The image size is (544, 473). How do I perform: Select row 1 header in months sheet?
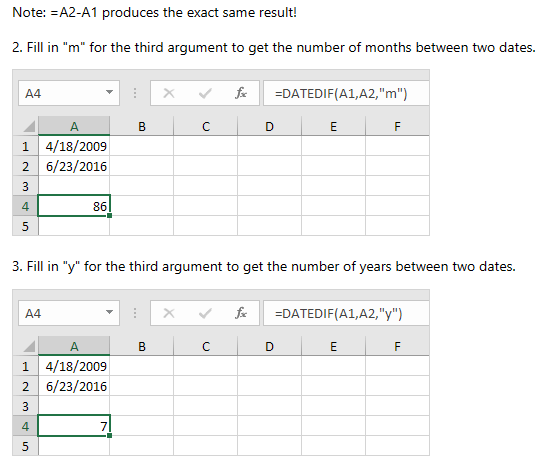pos(25,146)
